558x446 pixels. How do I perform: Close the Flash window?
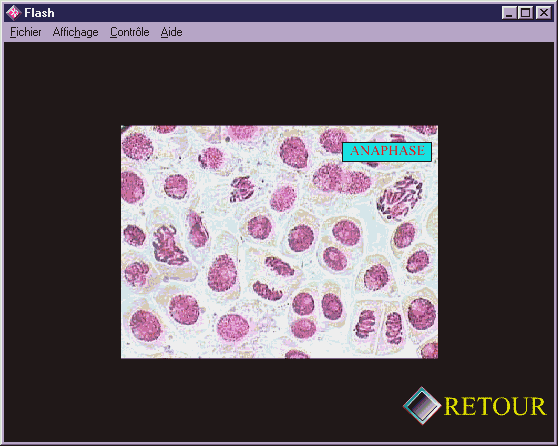click(543, 13)
